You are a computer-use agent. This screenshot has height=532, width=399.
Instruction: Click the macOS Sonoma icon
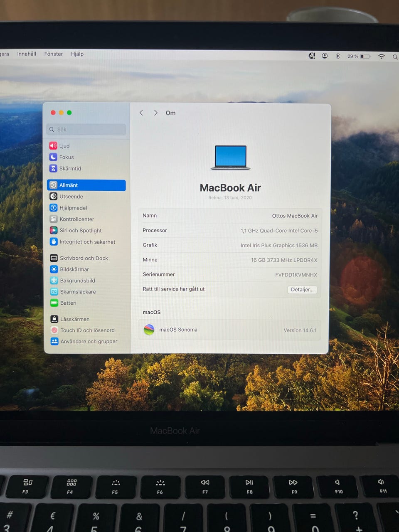(149, 330)
